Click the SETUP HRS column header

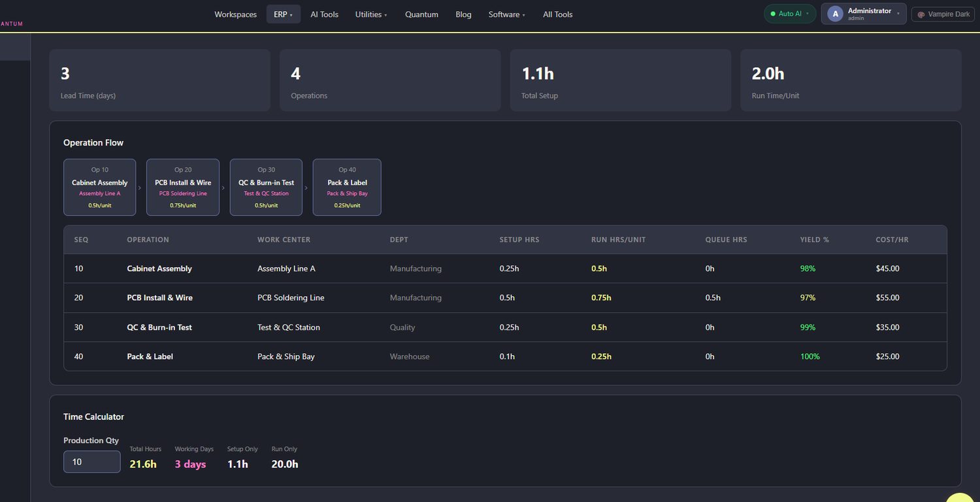pyautogui.click(x=519, y=240)
